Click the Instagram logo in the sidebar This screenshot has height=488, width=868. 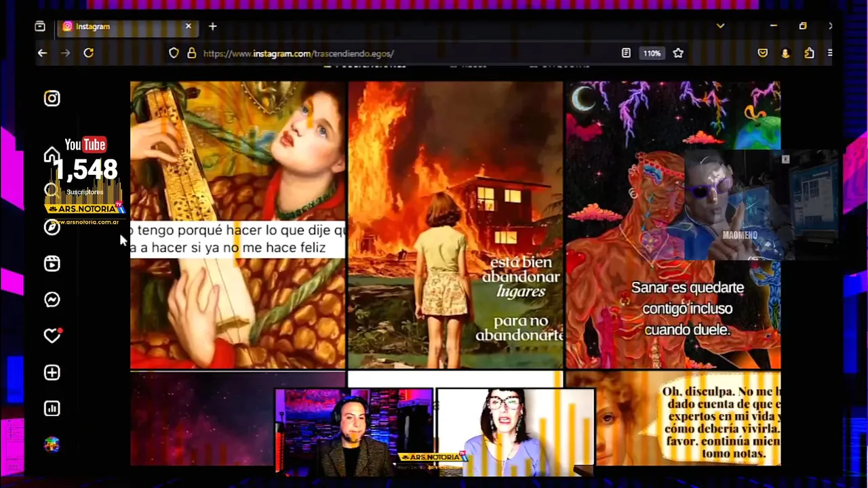[x=52, y=98]
